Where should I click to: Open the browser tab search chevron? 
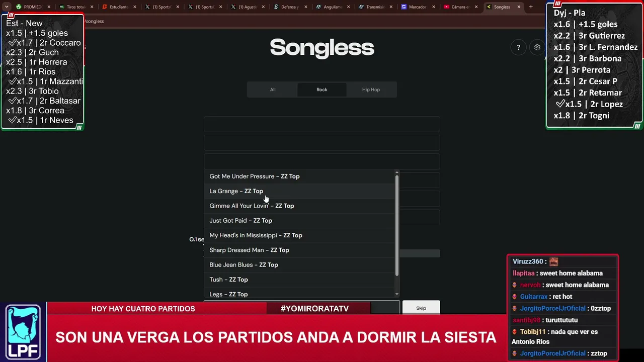click(7, 7)
